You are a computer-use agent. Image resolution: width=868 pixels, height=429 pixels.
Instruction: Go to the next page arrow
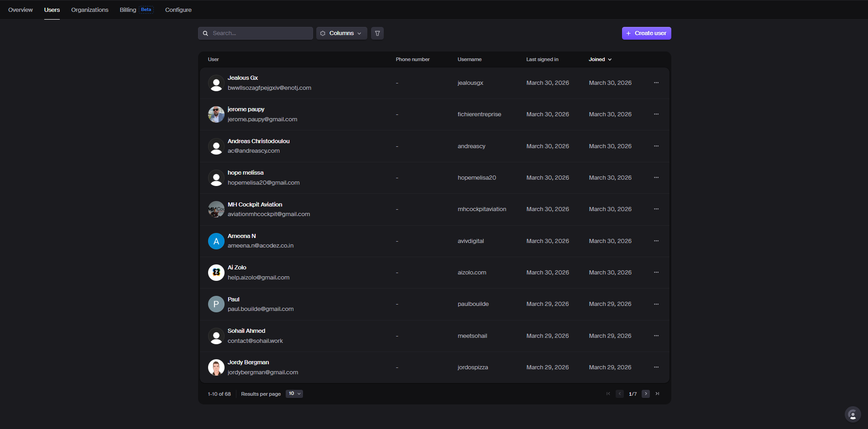point(645,394)
